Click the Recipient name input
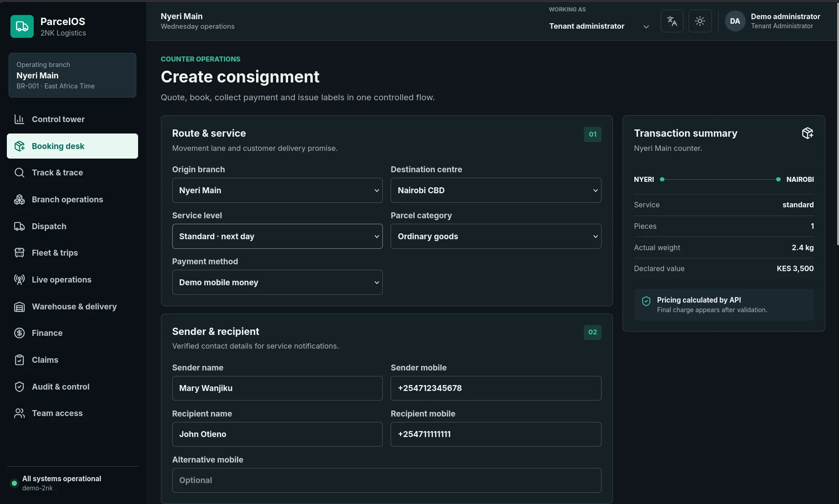Image resolution: width=839 pixels, height=504 pixels. pos(277,434)
